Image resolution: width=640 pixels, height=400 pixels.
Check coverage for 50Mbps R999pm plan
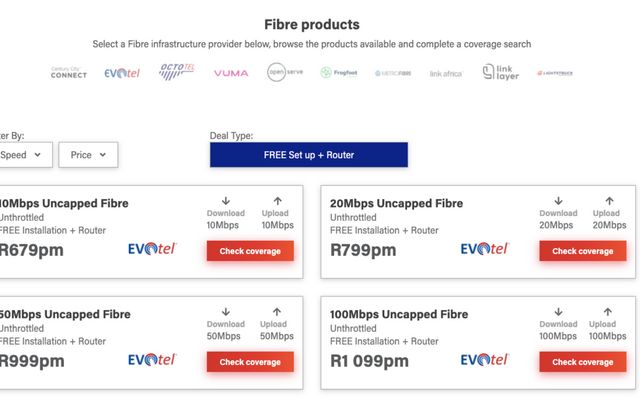(x=250, y=362)
